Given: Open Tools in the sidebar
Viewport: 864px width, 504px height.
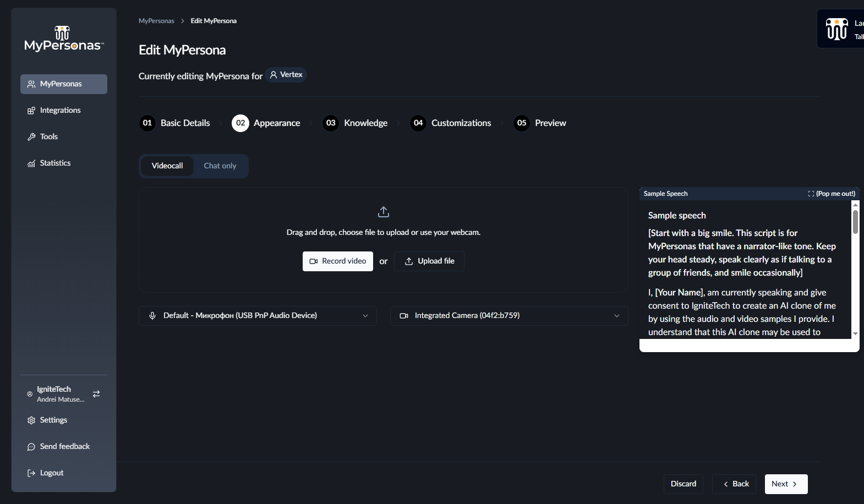Looking at the screenshot, I should tap(64, 137).
